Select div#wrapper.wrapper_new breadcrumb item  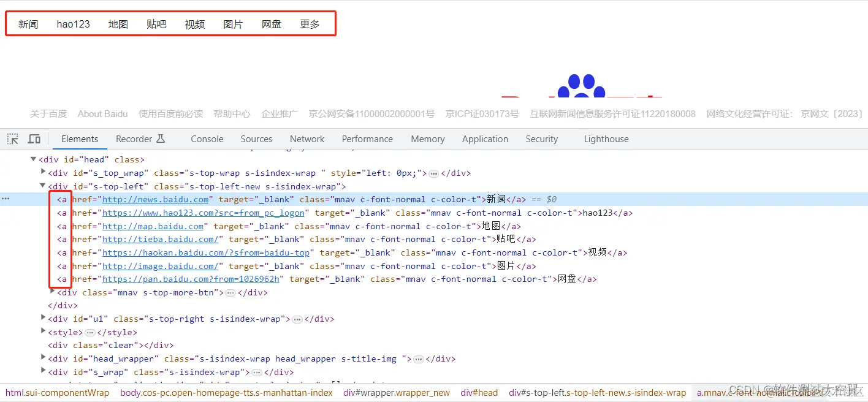397,393
